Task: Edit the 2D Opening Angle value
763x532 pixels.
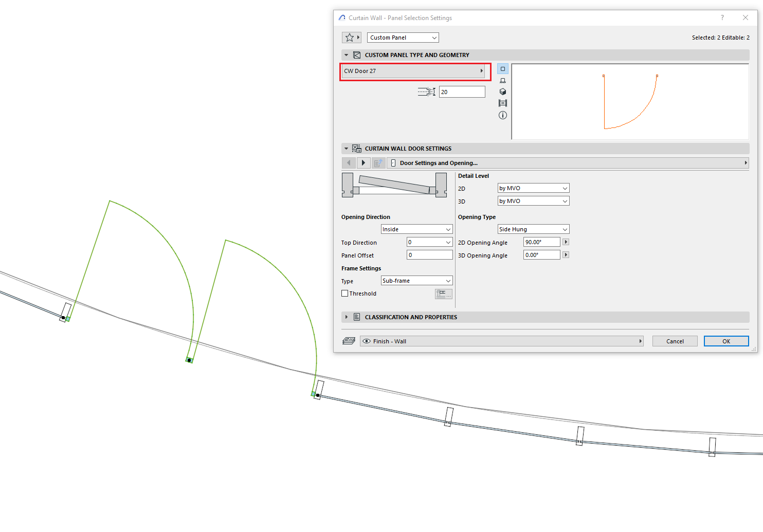Action: point(541,242)
